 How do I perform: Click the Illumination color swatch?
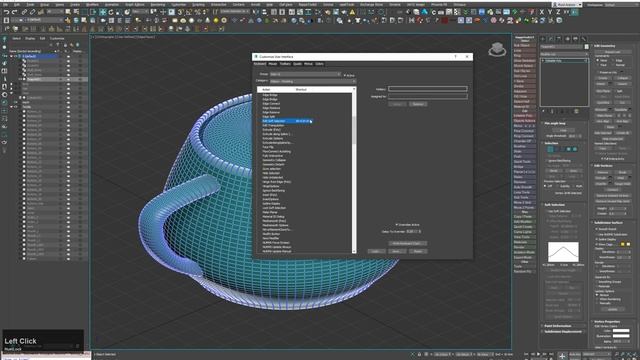621,336
